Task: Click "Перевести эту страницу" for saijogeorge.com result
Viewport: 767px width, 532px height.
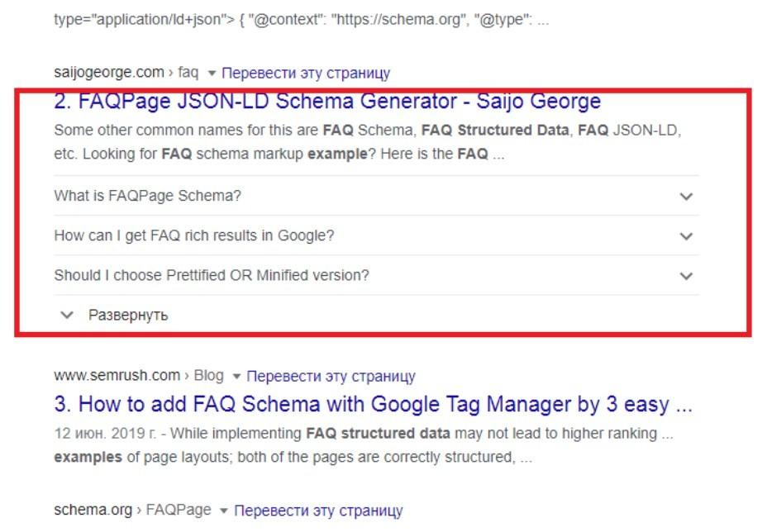Action: [x=306, y=73]
